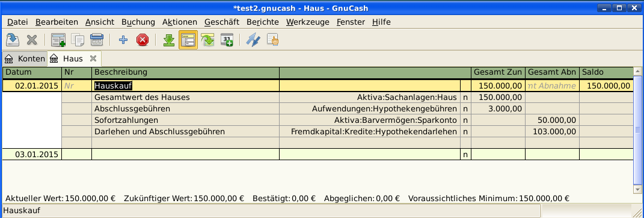Toggle reconcile flag n for Hypothekendarlehen split
The width and height of the screenshot is (644, 218).
(465, 132)
